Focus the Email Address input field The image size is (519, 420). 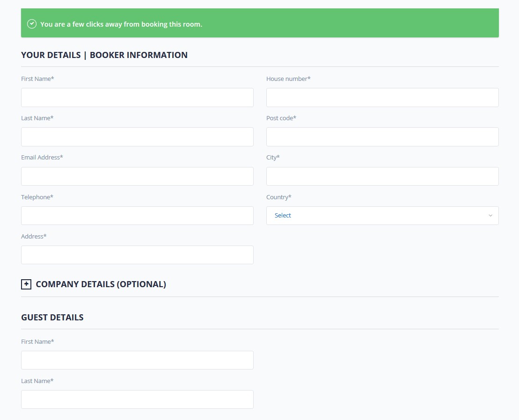click(x=137, y=176)
